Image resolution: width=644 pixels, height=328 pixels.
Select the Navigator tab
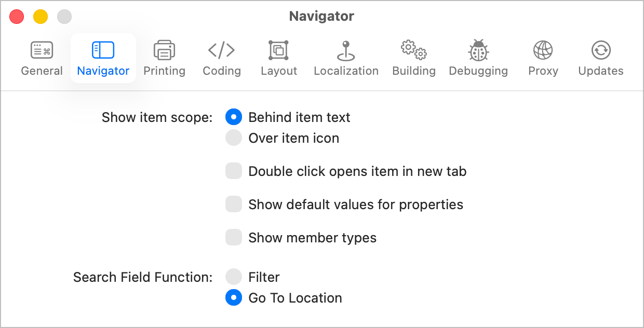click(x=103, y=57)
